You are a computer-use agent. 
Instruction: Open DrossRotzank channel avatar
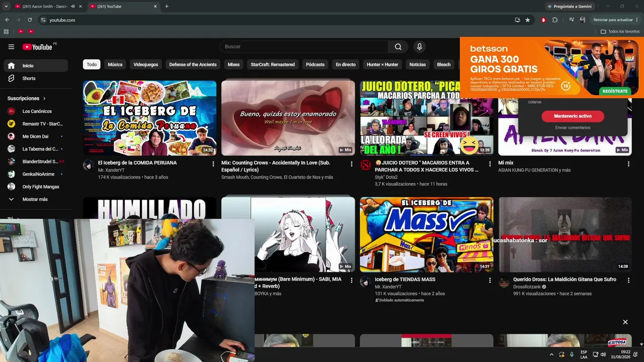click(504, 282)
